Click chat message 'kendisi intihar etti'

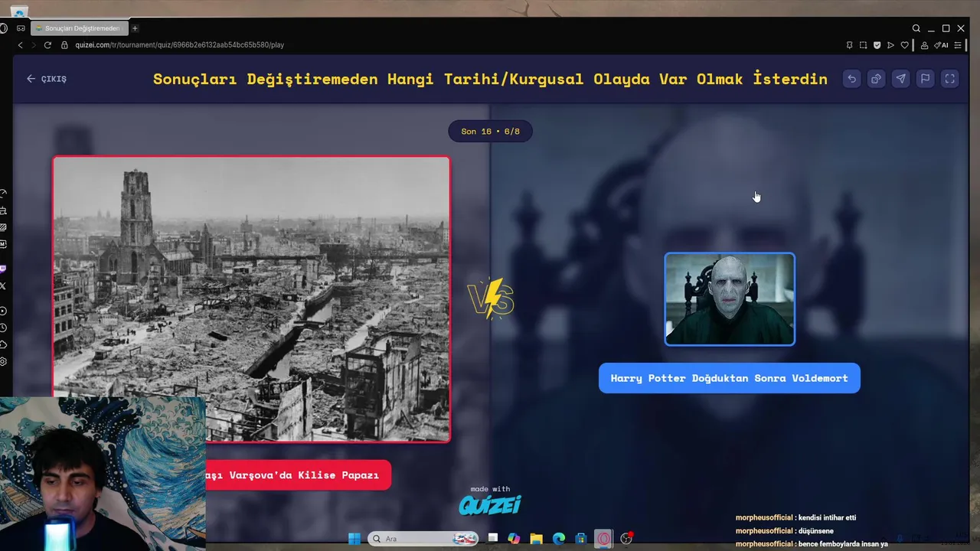(827, 518)
